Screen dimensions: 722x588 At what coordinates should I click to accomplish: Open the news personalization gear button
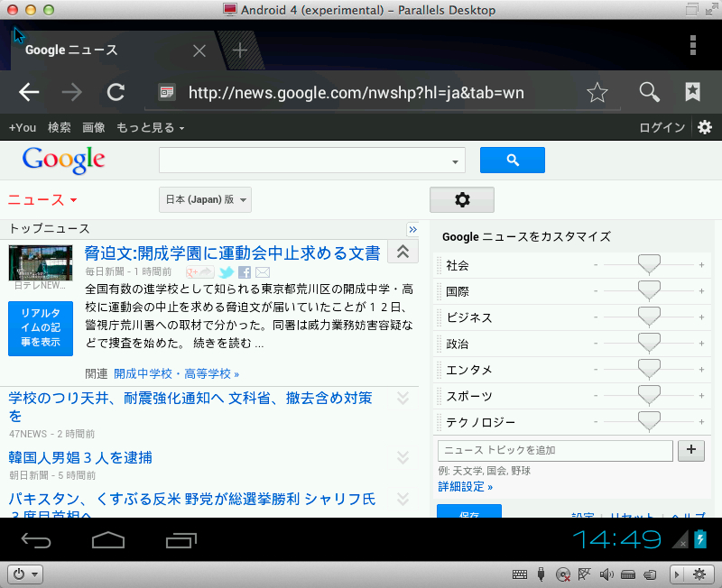click(462, 199)
